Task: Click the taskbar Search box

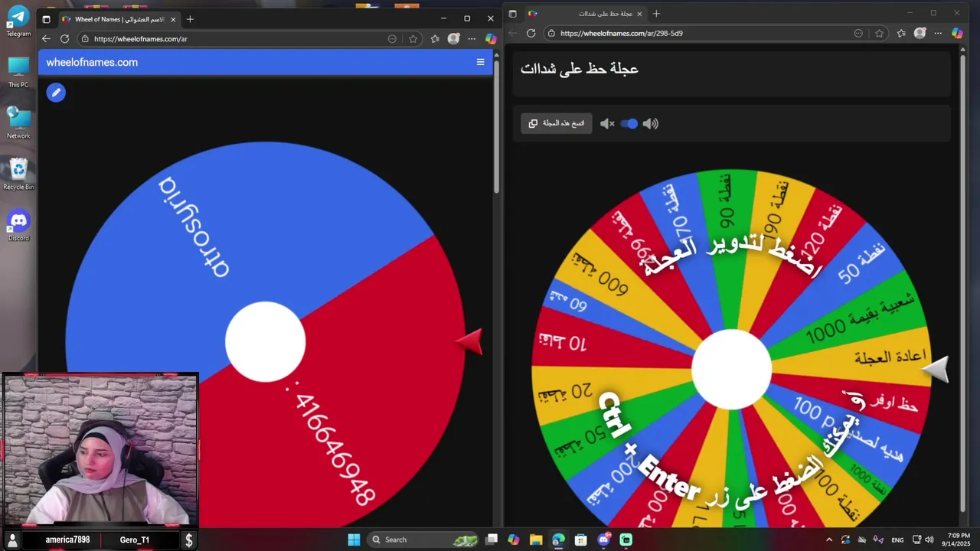Action: tap(423, 540)
